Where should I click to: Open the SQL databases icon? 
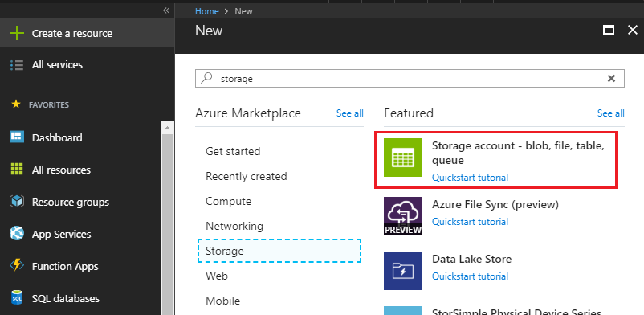17,298
